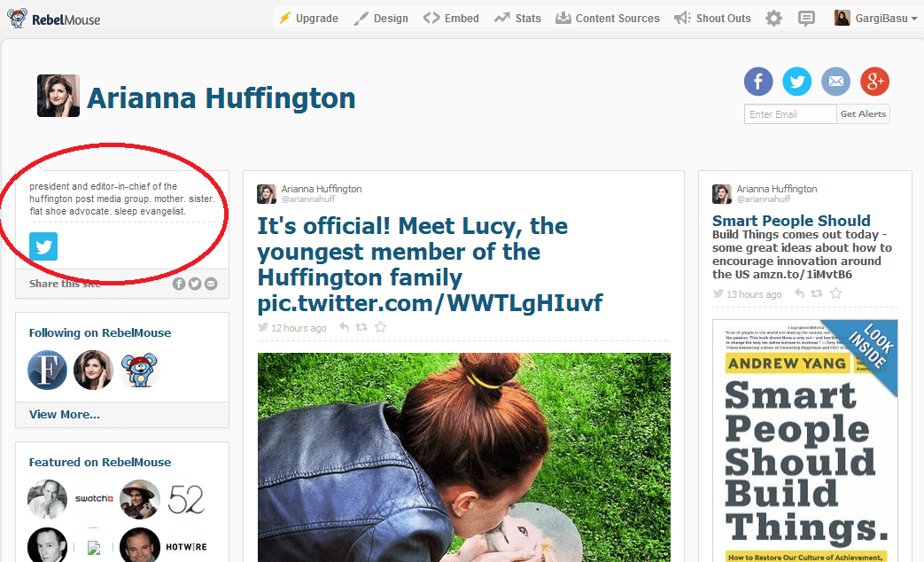The image size is (924, 562).
Task: Open the 52 logo in Featured
Action: pyautogui.click(x=186, y=499)
